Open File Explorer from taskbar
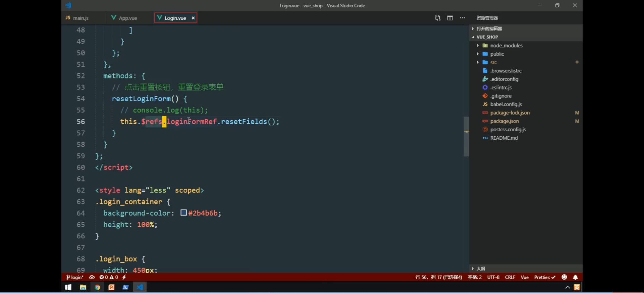Image resolution: width=644 pixels, height=293 pixels. click(83, 287)
